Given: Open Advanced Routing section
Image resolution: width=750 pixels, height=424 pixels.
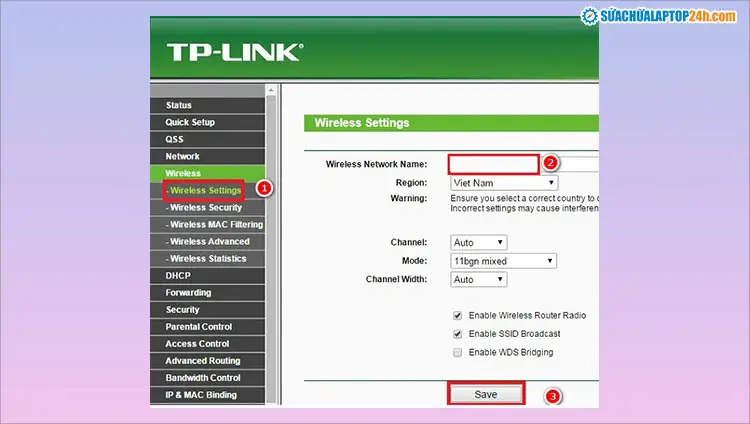Looking at the screenshot, I should point(207,361).
